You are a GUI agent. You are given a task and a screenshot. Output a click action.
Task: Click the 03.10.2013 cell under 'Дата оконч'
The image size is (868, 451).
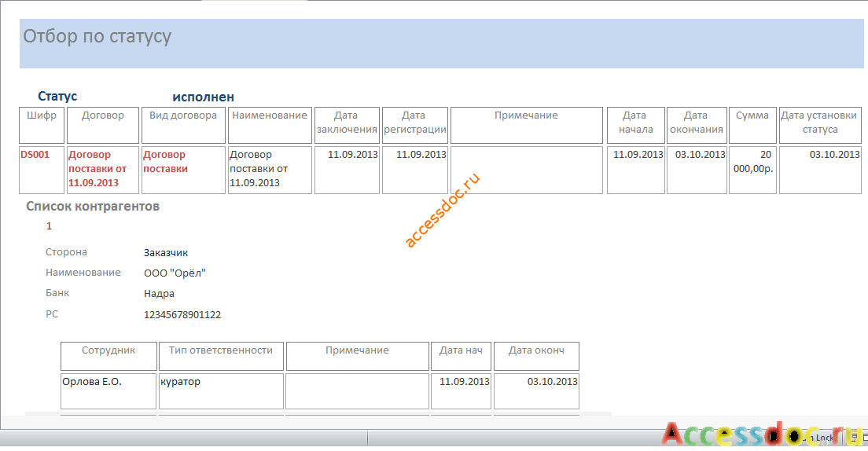pyautogui.click(x=536, y=391)
